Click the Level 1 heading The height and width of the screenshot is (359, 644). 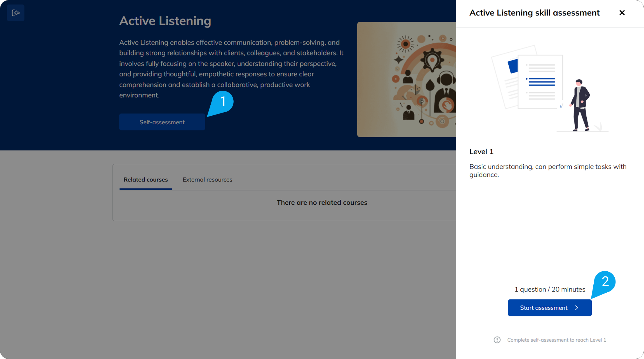tap(481, 152)
